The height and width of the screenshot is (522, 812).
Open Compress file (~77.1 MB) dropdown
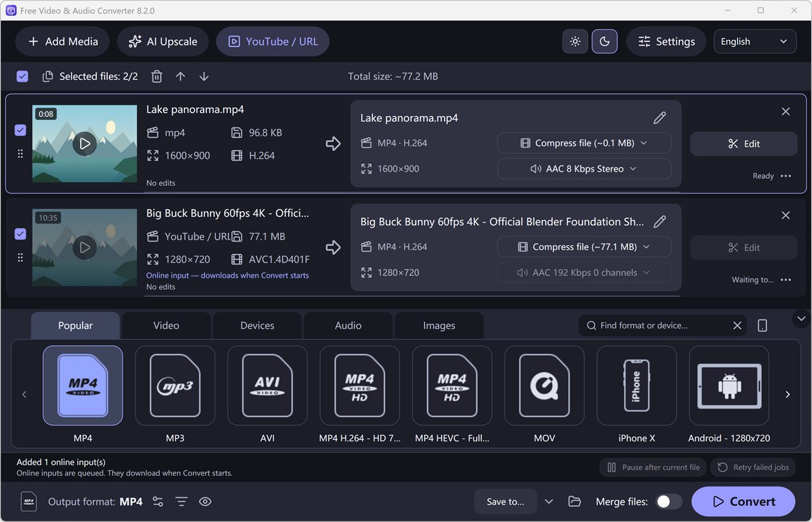pyautogui.click(x=584, y=247)
